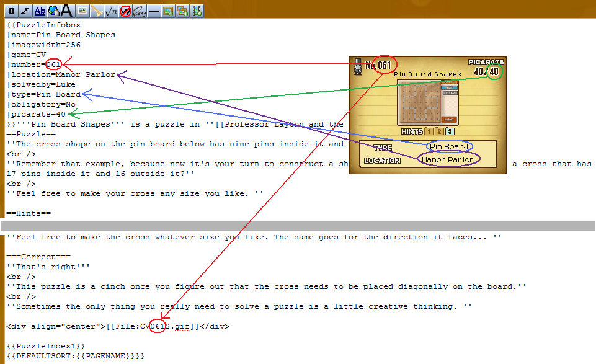This screenshot has width=596, height=364.
Task: Click the 'Manor Parlor' location in puzzle image
Action: [x=448, y=159]
